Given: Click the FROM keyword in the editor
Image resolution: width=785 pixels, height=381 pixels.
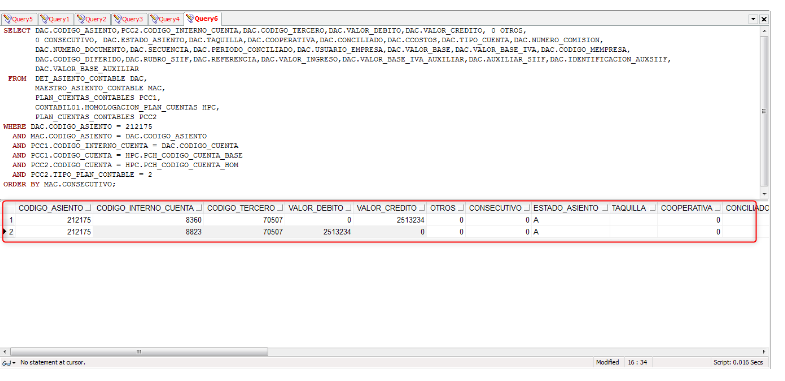Looking at the screenshot, I should 17,79.
